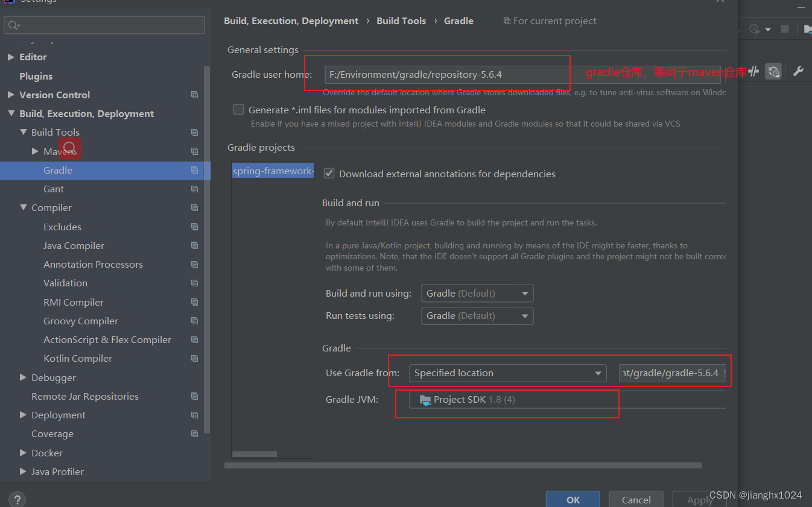Click the OK button
812x507 pixels.
click(573, 499)
